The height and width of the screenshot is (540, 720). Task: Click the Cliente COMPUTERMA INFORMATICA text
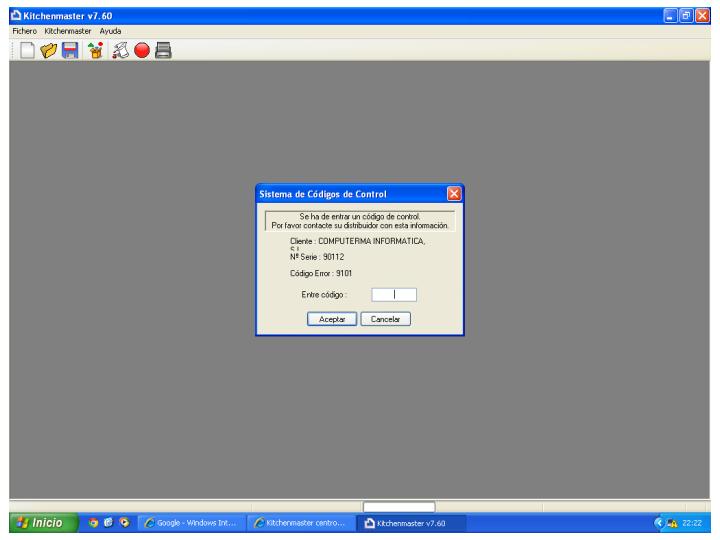pyautogui.click(x=358, y=242)
